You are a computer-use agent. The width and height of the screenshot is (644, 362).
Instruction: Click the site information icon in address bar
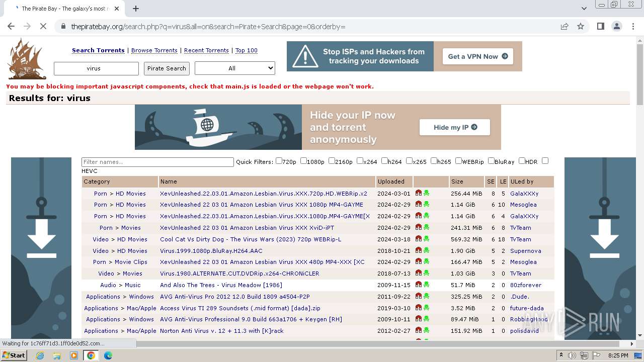(x=63, y=26)
